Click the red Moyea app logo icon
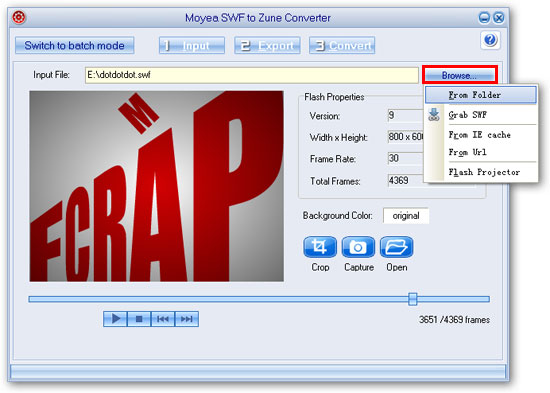Image resolution: width=550 pixels, height=393 pixels. [x=19, y=17]
